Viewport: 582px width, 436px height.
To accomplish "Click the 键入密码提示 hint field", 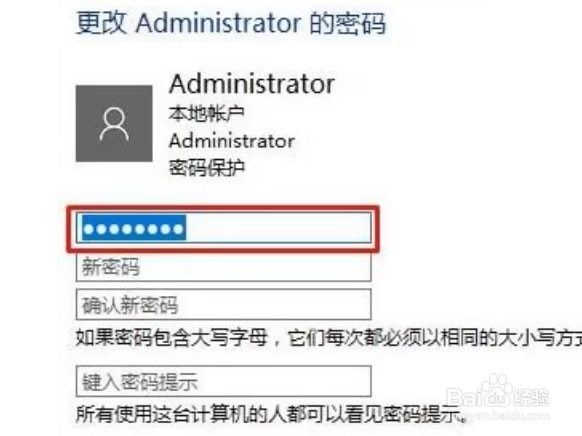I will click(x=223, y=381).
